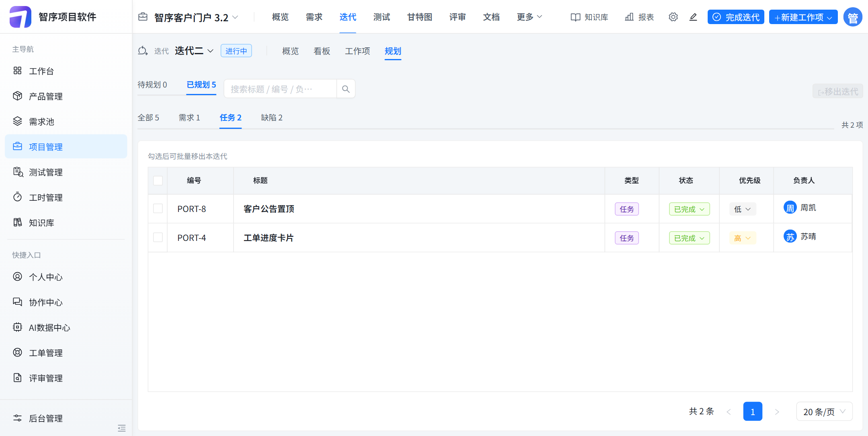Image resolution: width=868 pixels, height=436 pixels.
Task: Click the search magnifier icon
Action: tap(346, 89)
